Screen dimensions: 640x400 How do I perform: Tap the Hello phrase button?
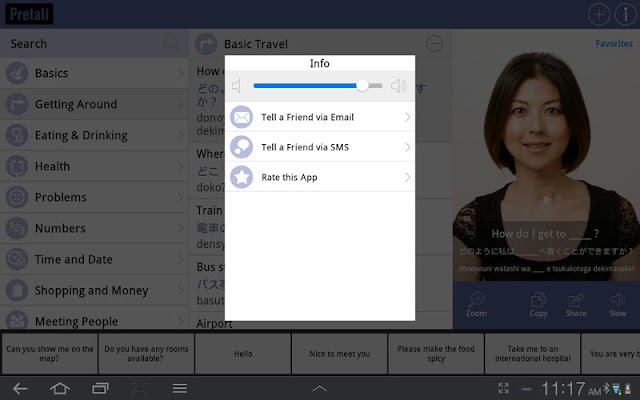pyautogui.click(x=243, y=353)
